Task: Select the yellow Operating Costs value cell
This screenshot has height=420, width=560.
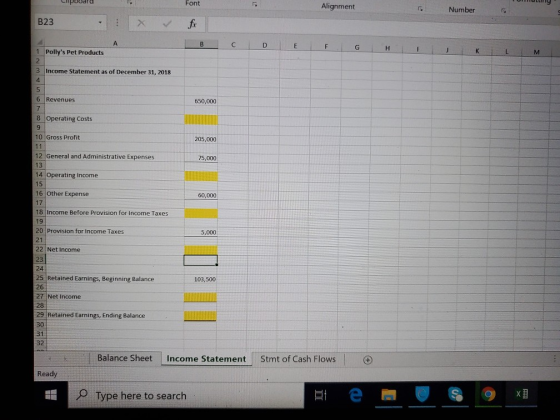Action: (201, 120)
